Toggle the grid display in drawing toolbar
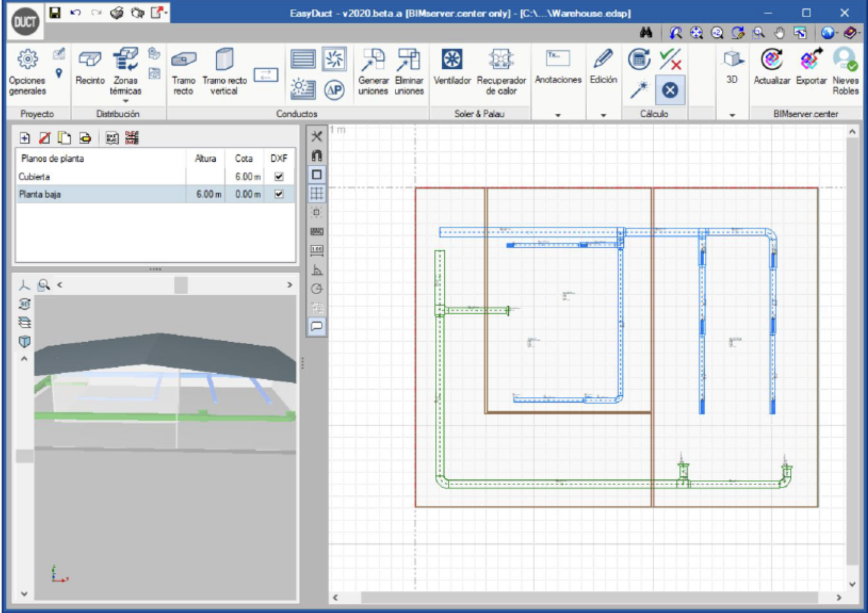The image size is (868, 613). click(317, 194)
